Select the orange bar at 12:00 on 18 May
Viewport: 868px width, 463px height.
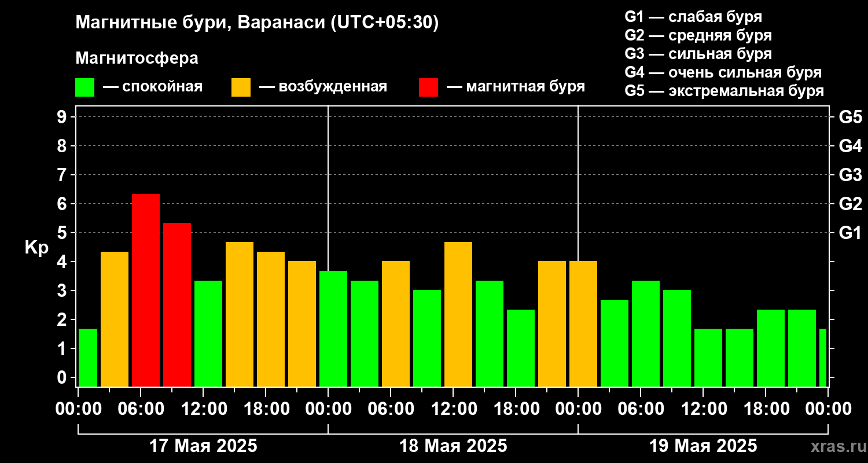(458, 314)
